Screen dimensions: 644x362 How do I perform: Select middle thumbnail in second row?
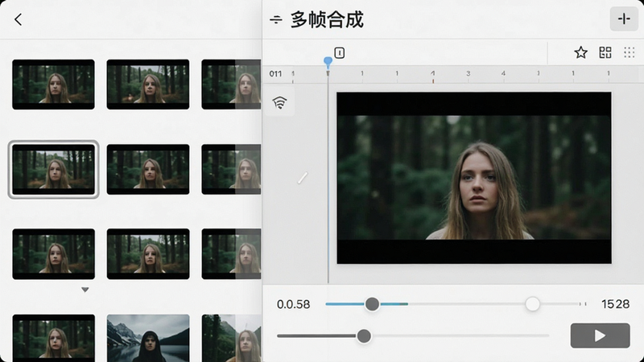pos(148,169)
